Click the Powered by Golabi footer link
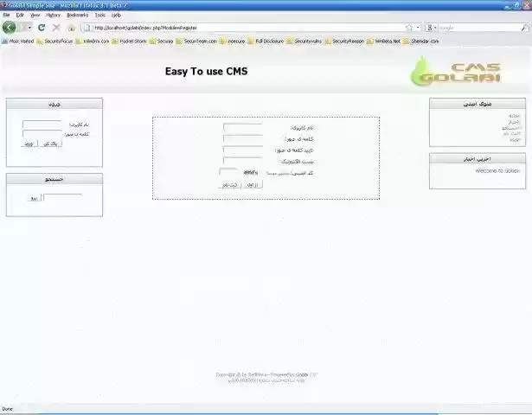The image size is (532, 415). pos(301,374)
